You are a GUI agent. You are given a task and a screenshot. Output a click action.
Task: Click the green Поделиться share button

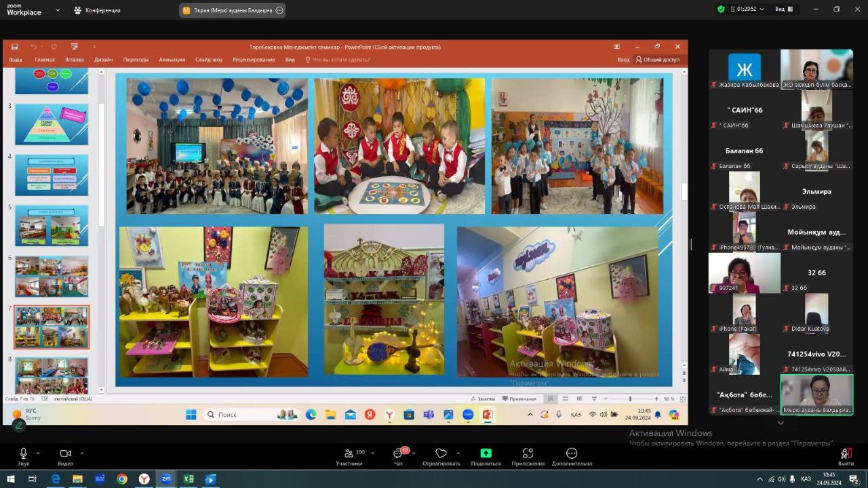click(486, 457)
